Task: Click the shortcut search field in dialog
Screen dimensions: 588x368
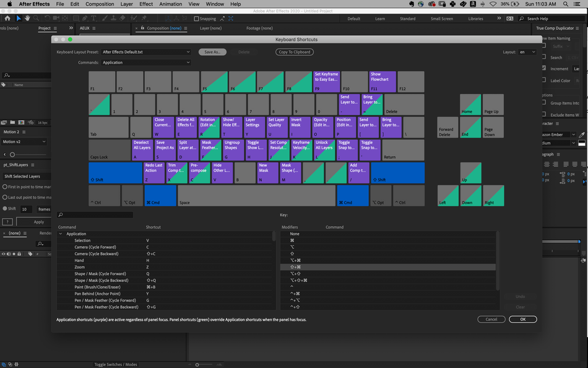Action: [95, 215]
